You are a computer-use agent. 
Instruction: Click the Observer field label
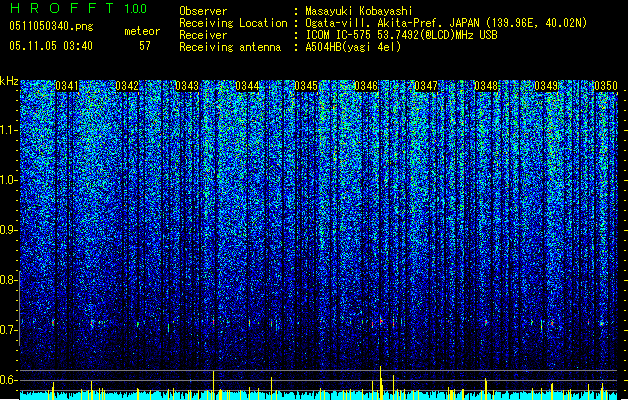coord(203,11)
